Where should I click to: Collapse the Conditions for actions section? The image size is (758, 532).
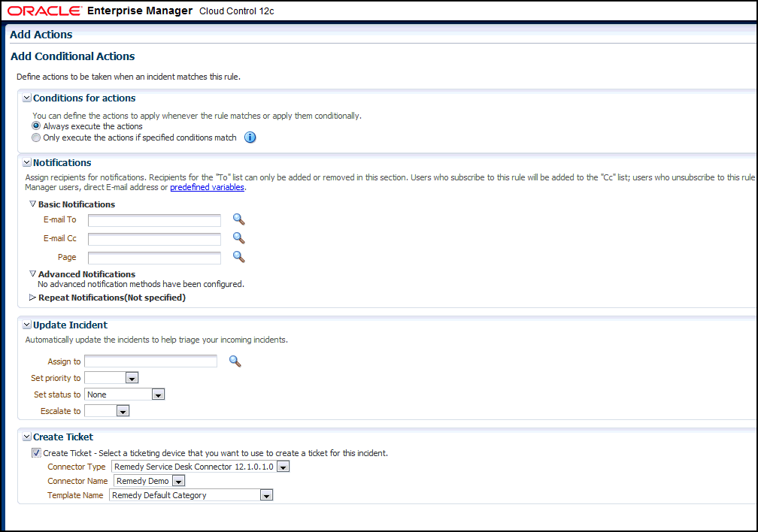pos(27,98)
